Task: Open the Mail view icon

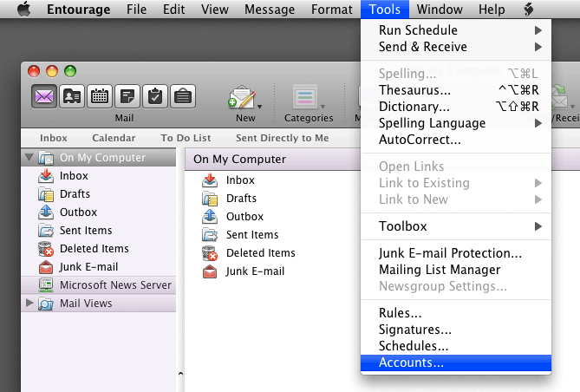Action: pos(44,96)
